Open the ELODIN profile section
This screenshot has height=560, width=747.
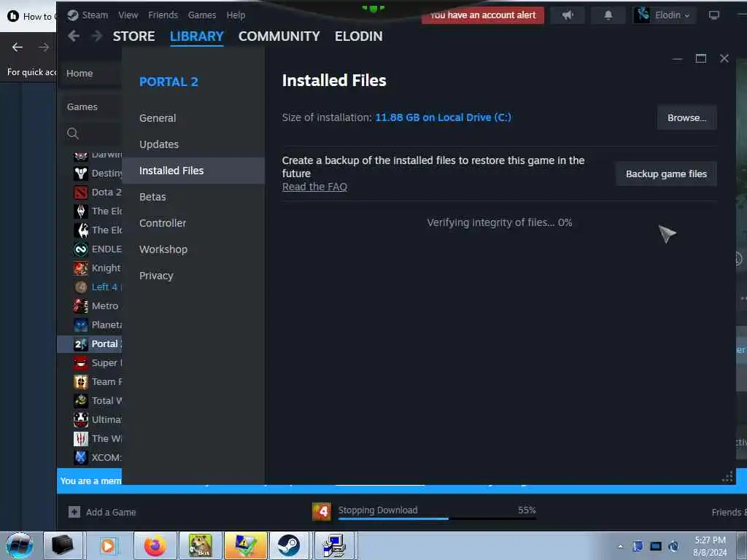click(359, 36)
